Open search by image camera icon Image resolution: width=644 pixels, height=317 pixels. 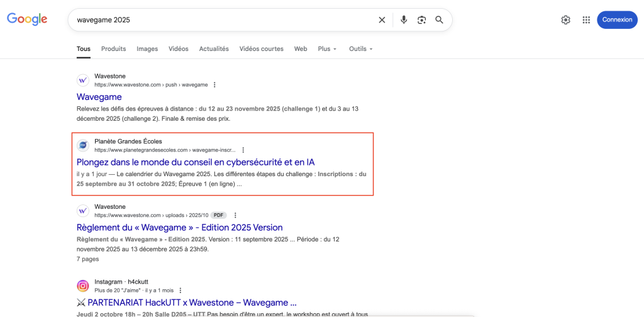pyautogui.click(x=421, y=19)
